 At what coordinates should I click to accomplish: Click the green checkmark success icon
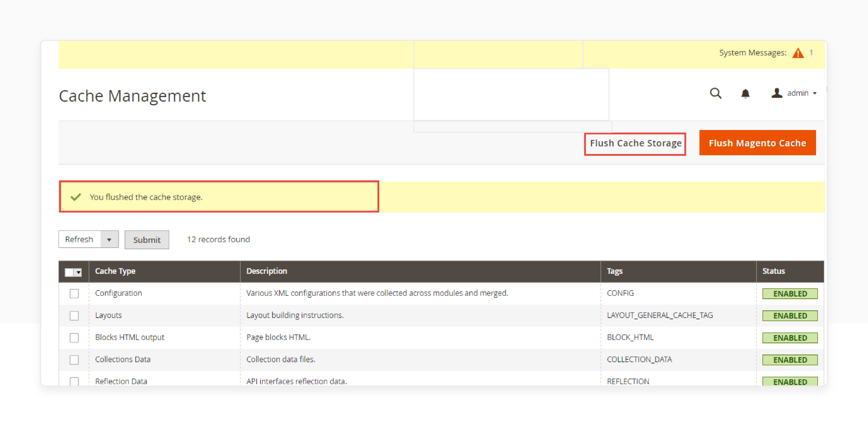click(74, 197)
